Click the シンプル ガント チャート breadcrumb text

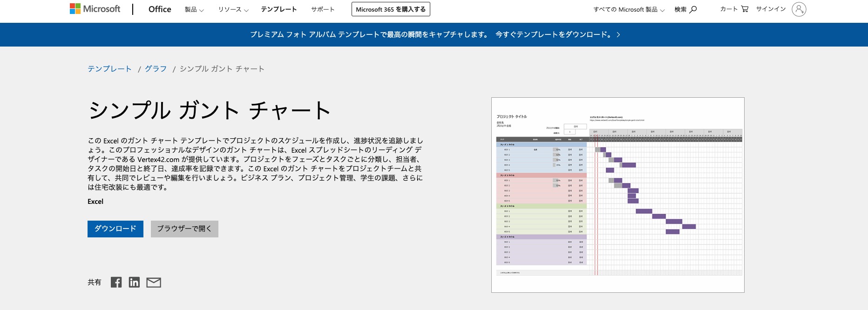click(x=222, y=69)
